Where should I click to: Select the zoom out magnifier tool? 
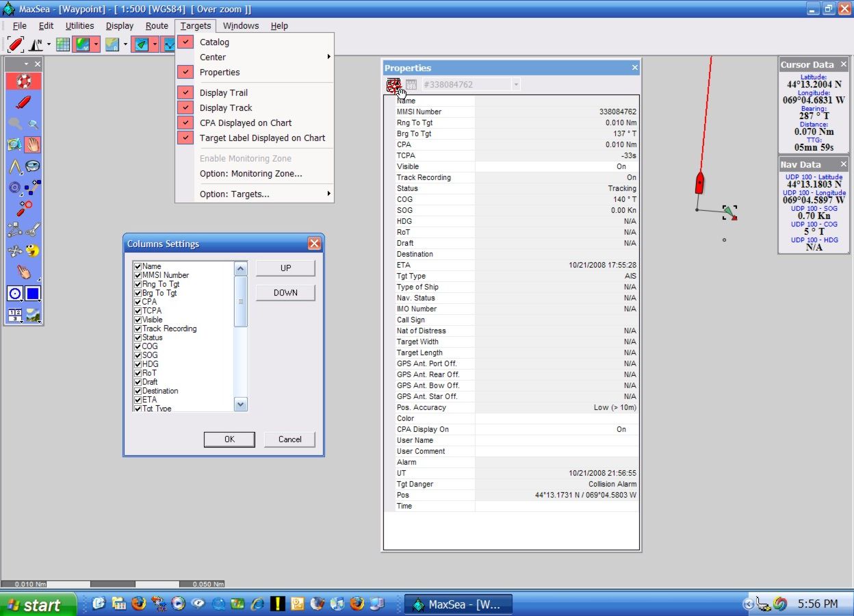point(33,124)
